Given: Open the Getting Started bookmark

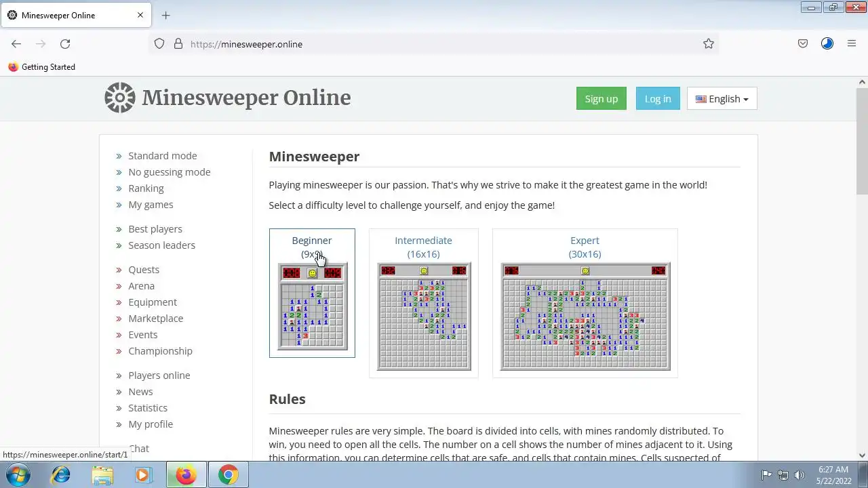Looking at the screenshot, I should (41, 67).
